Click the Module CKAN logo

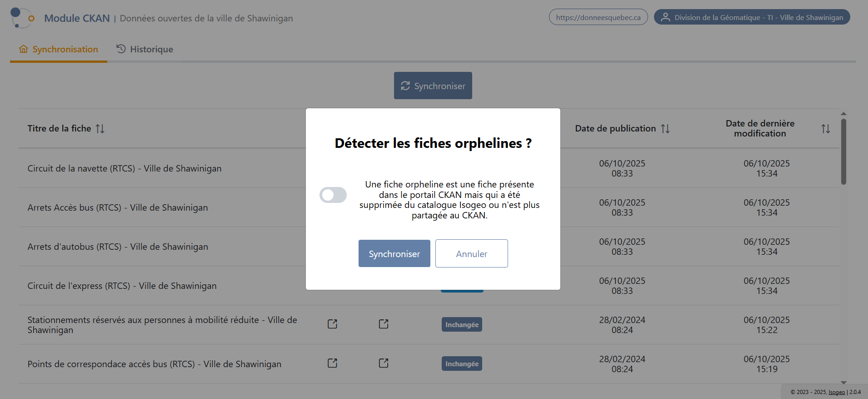(21, 18)
